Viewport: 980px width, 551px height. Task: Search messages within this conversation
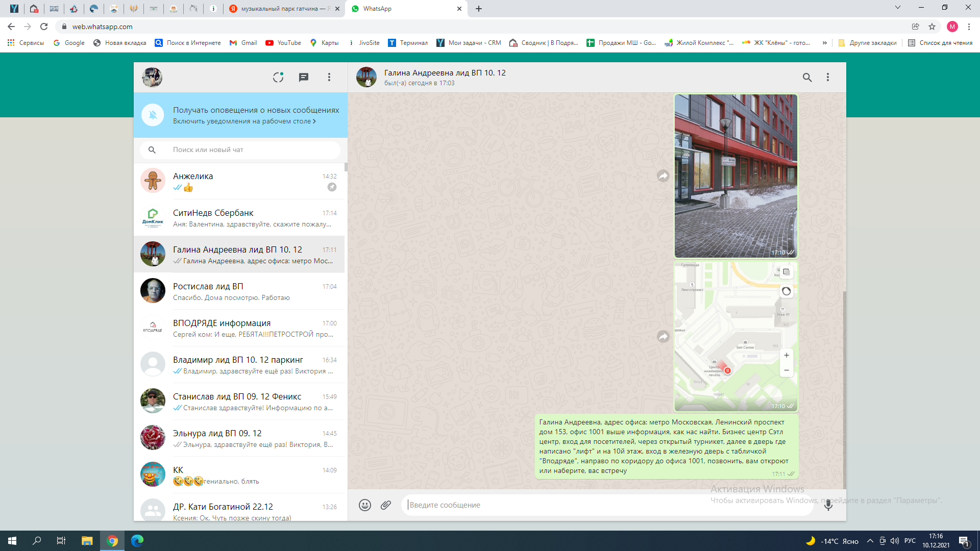pyautogui.click(x=807, y=77)
